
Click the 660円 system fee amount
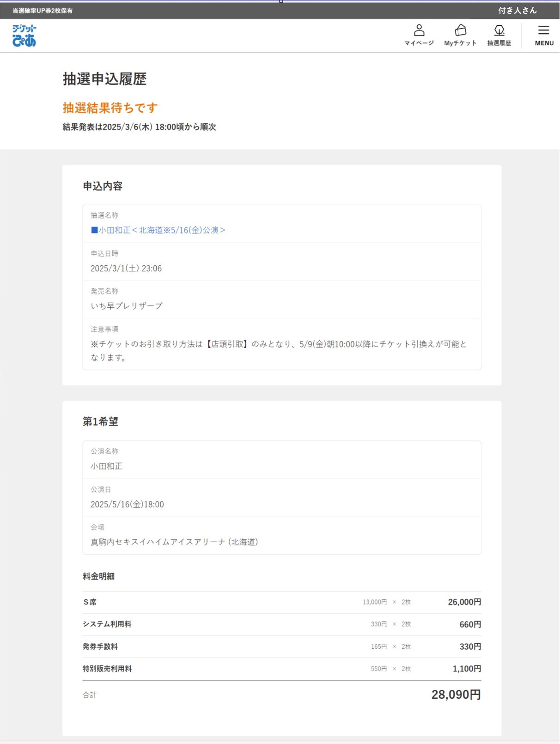[470, 624]
